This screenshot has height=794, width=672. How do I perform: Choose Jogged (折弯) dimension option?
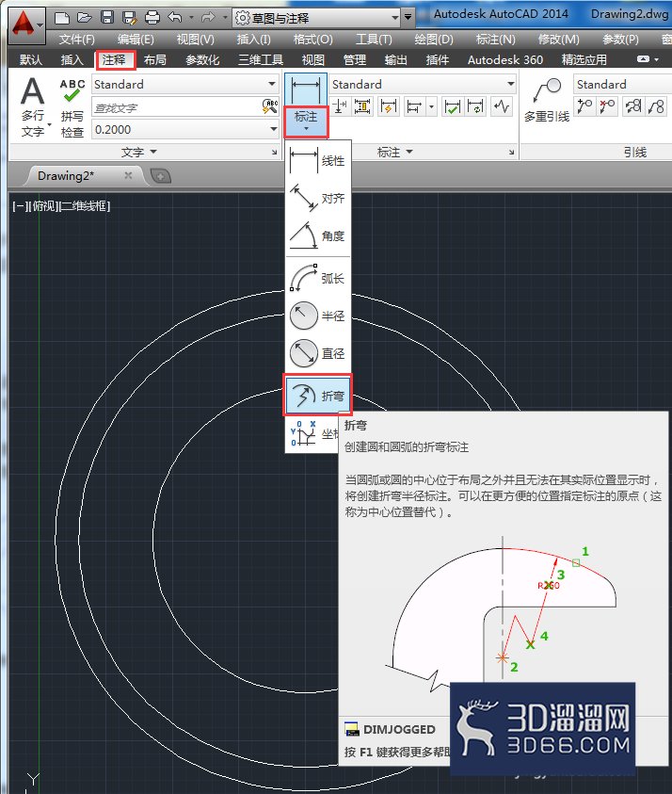318,395
